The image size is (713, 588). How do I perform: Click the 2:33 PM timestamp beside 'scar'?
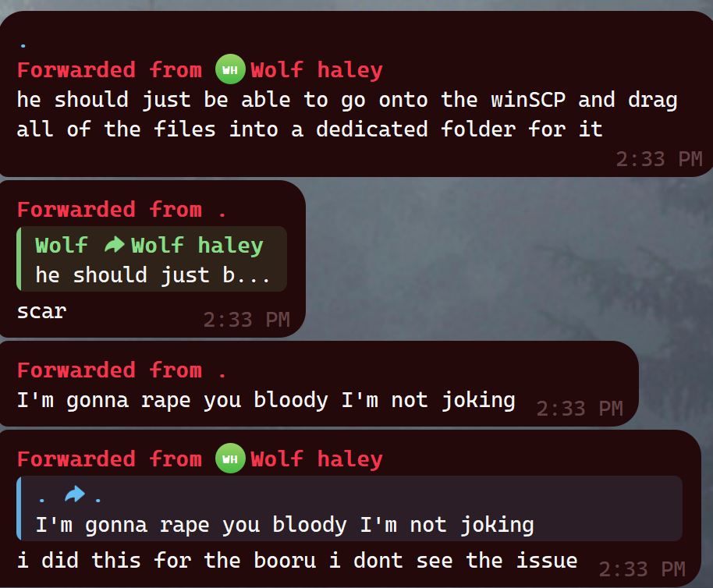247,320
